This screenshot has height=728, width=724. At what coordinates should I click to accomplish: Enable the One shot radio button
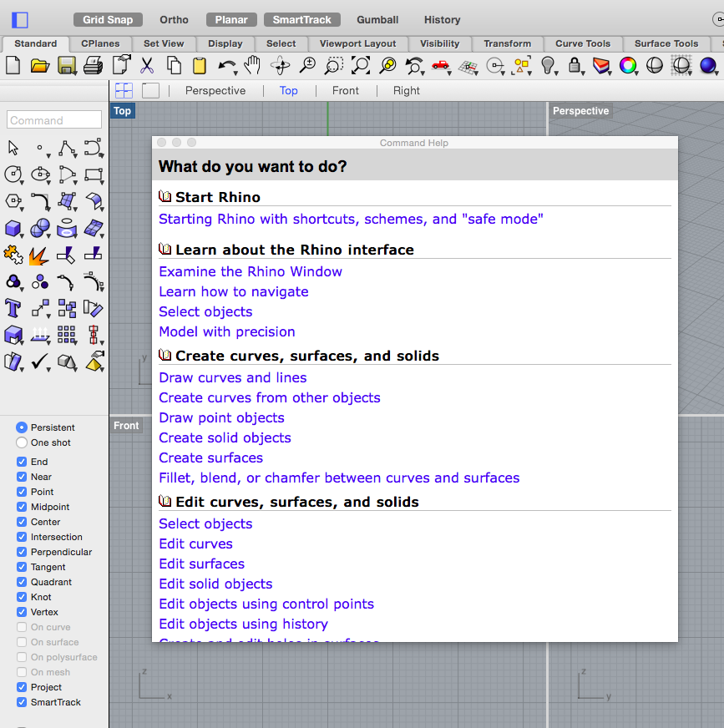click(x=22, y=442)
